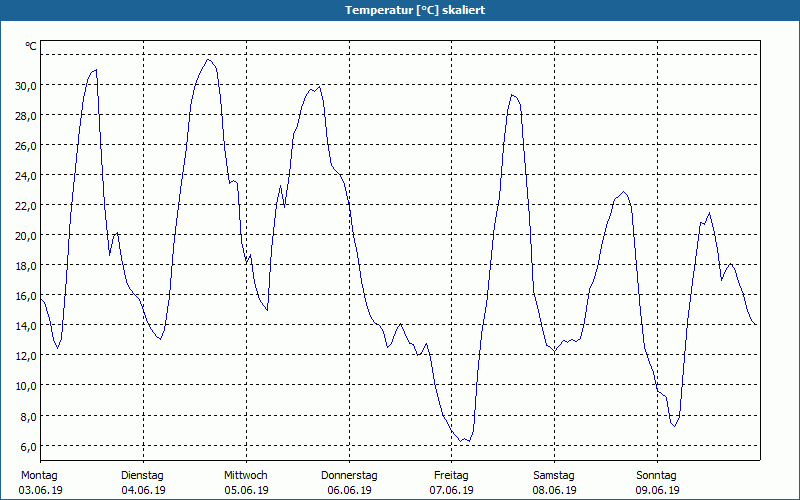Select the Donnerstag day label

coord(349,476)
